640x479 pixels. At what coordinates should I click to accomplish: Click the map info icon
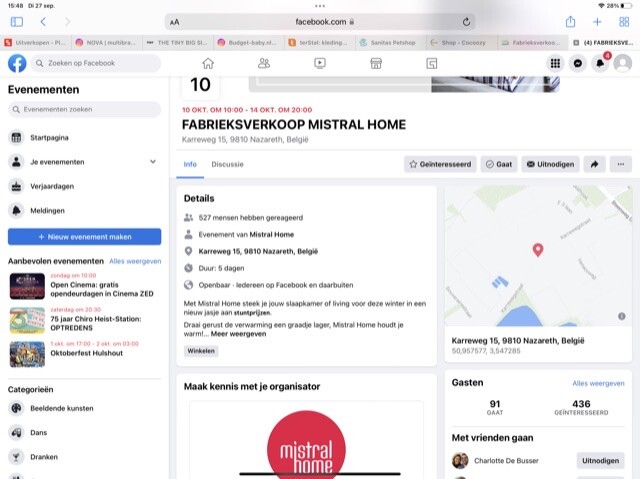(621, 316)
